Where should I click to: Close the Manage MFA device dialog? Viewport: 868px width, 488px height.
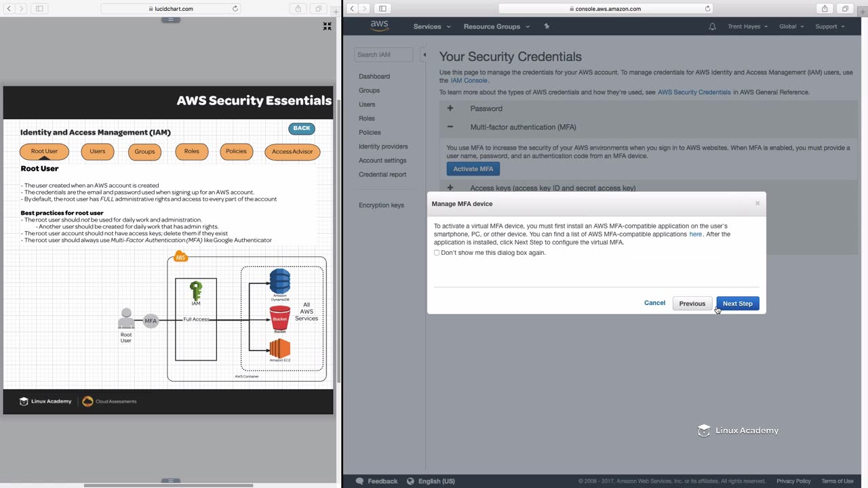click(x=757, y=203)
